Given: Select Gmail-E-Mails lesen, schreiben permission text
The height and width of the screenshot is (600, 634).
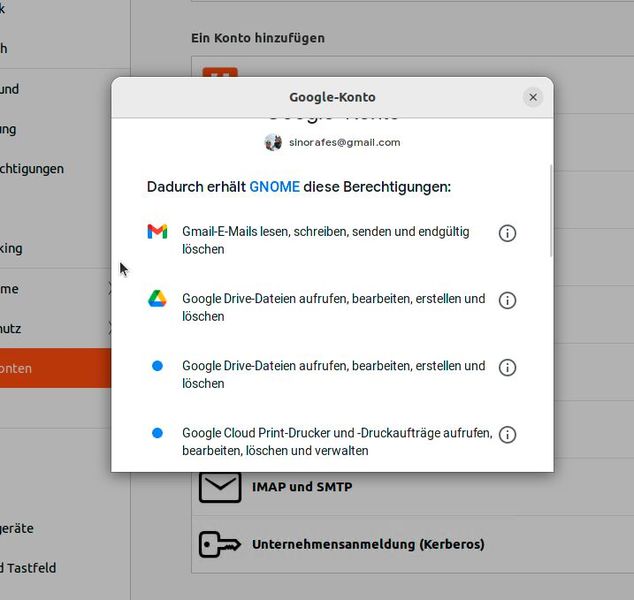Looking at the screenshot, I should point(325,240).
